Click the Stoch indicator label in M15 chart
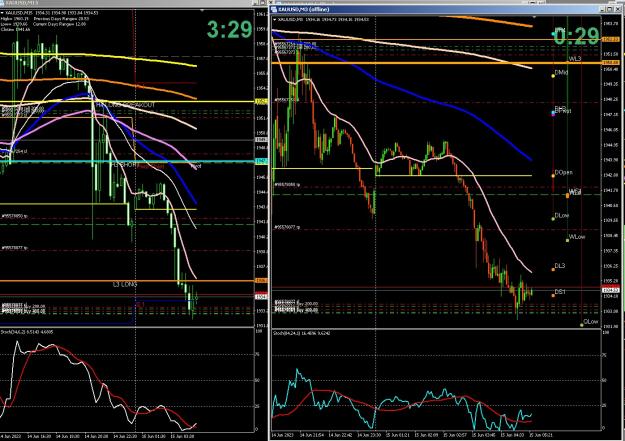This screenshot has width=625, height=441. tap(26, 332)
